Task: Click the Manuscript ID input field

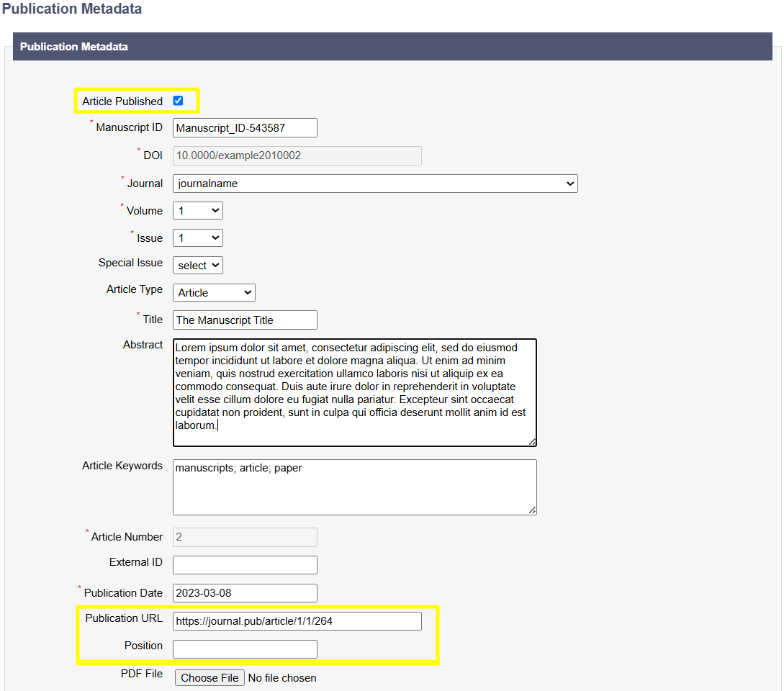Action: coord(245,128)
